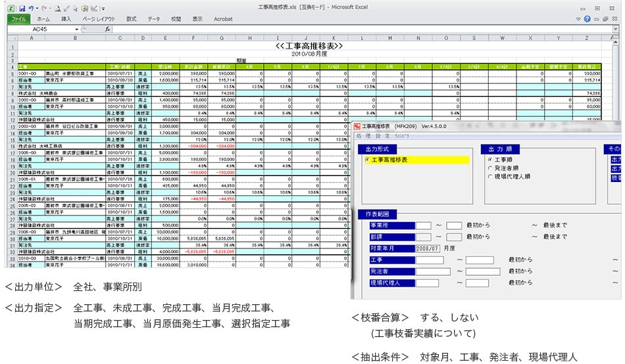Click the yellow stamp icon in quick access toolbar
The height and width of the screenshot is (364, 625).
pos(84,8)
